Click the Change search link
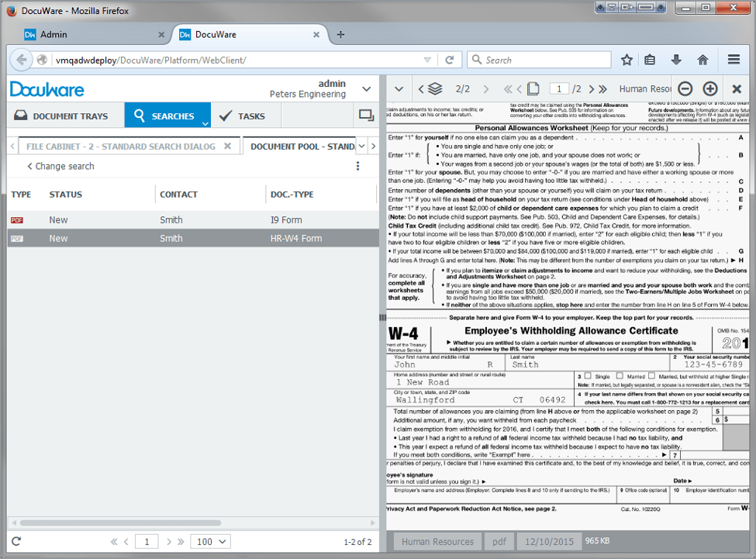This screenshot has width=756, height=559. [x=60, y=166]
